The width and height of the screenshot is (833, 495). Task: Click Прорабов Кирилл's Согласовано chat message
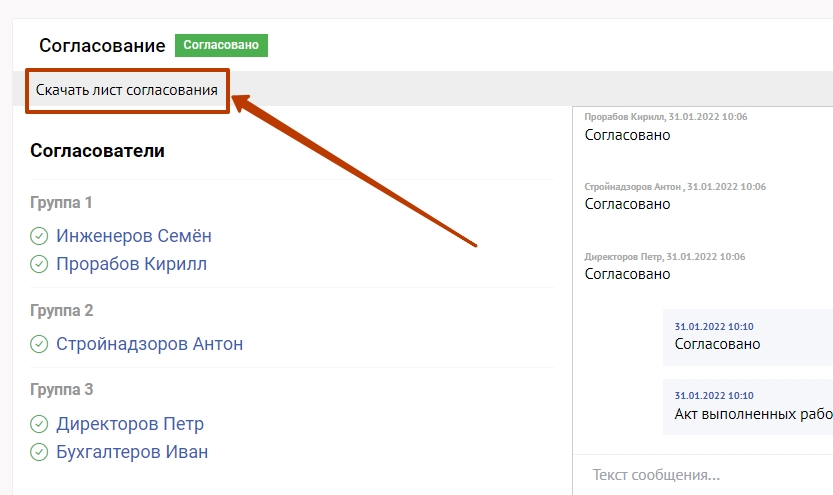click(x=627, y=135)
